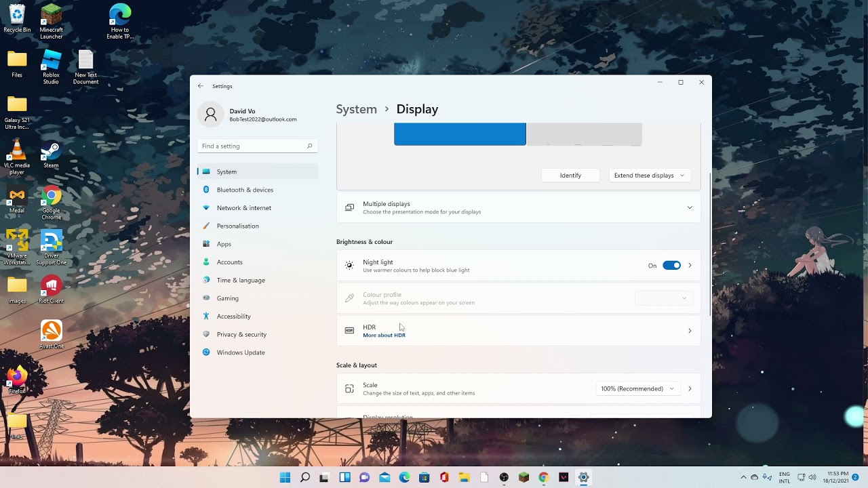Open Accessibility settings
Screen dimensions: 868x488
pyautogui.click(x=257, y=317)
